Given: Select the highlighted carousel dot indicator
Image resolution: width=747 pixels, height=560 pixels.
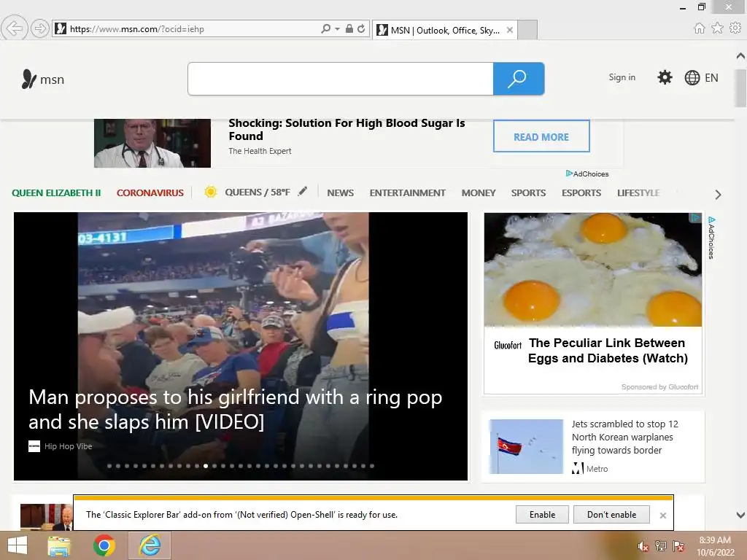Looking at the screenshot, I should click(205, 466).
